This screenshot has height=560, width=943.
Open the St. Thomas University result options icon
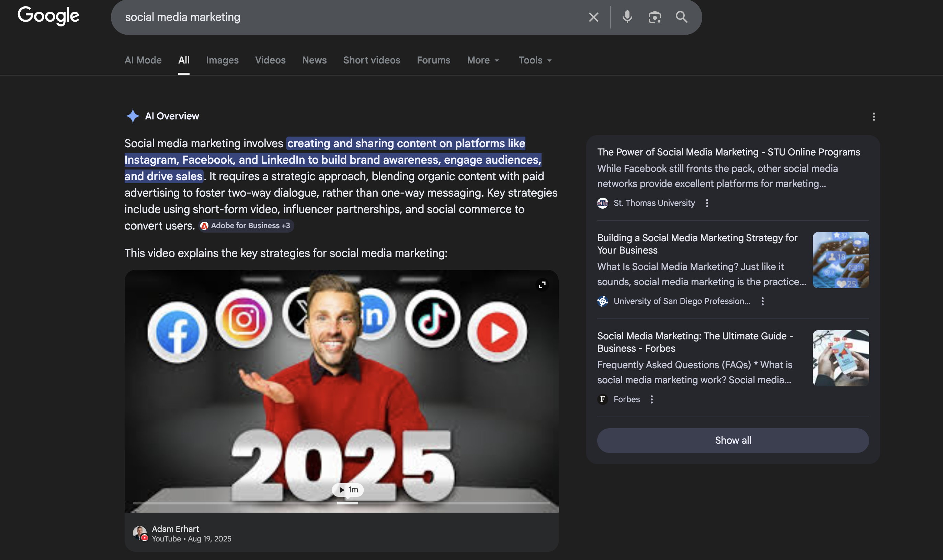pos(707,203)
